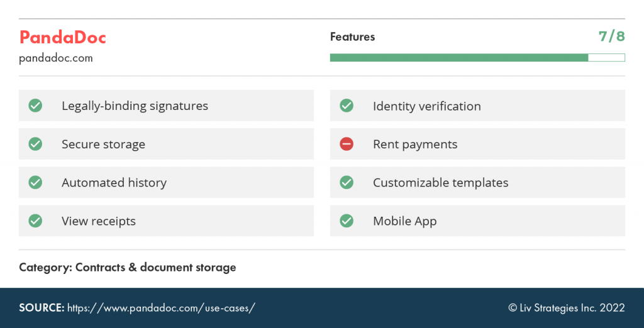
Task: Select the Secure storage text
Action: [104, 145]
